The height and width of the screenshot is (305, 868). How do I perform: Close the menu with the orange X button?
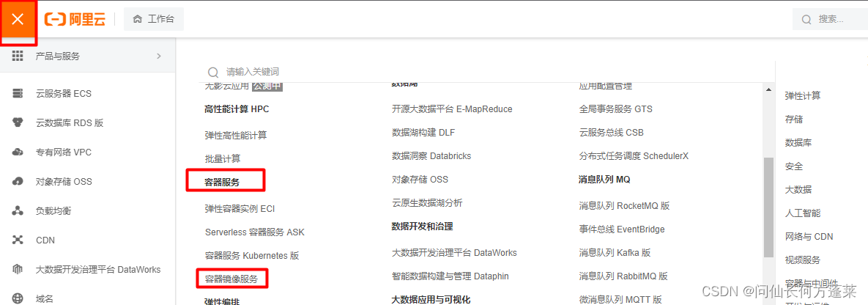coord(18,19)
